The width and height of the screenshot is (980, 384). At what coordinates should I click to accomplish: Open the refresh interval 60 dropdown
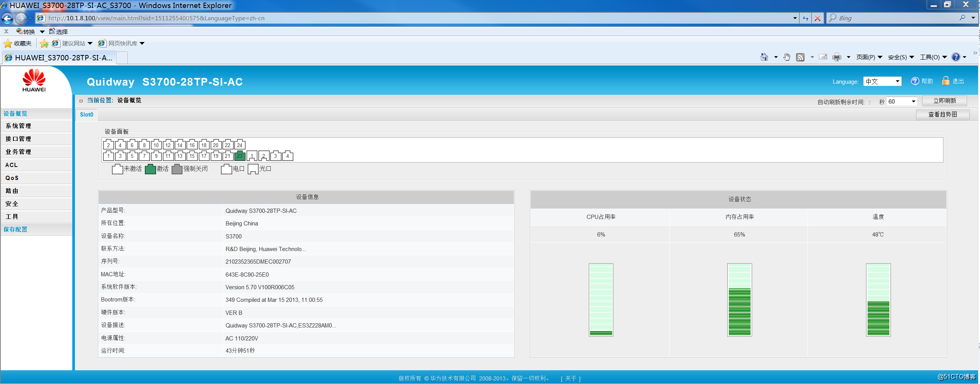pyautogui.click(x=902, y=102)
